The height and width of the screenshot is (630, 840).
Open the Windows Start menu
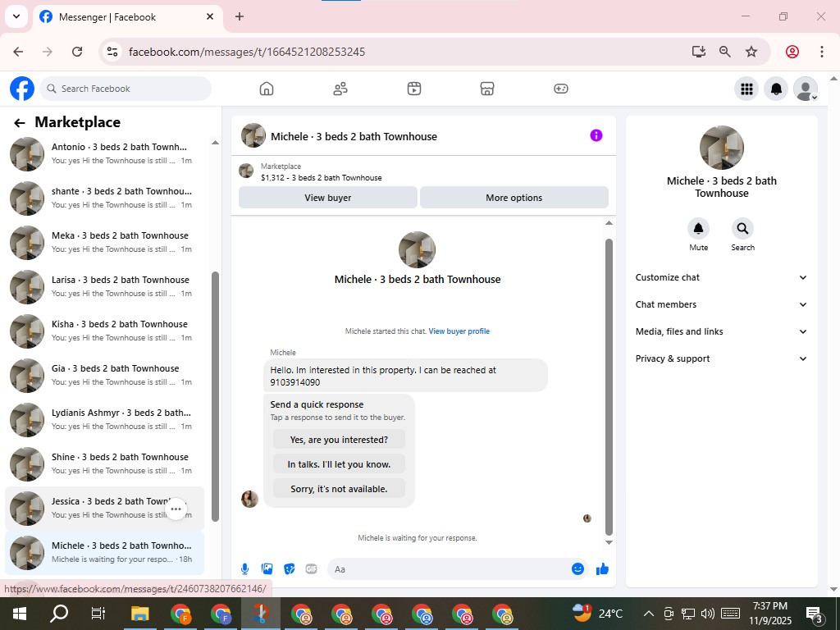pos(20,614)
